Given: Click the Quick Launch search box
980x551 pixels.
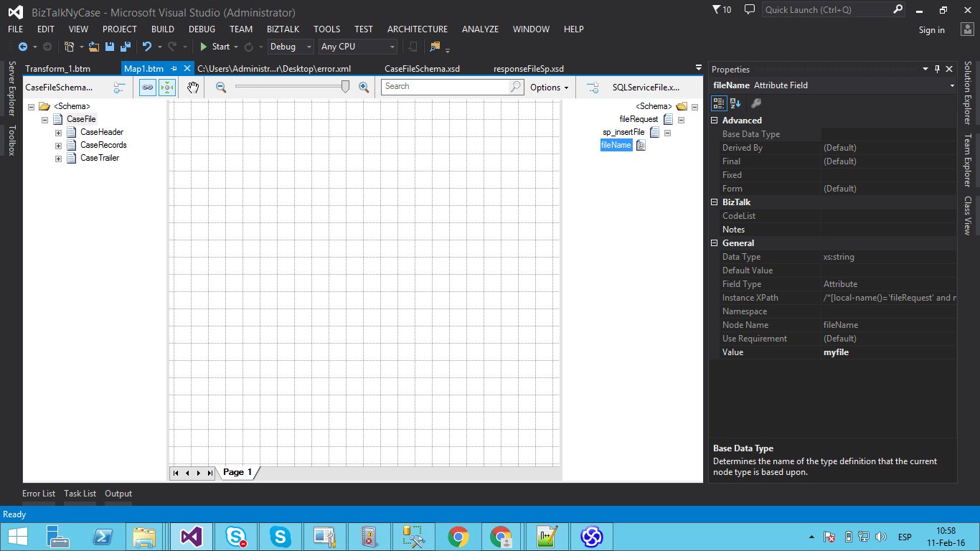Looking at the screenshot, I should click(x=827, y=10).
